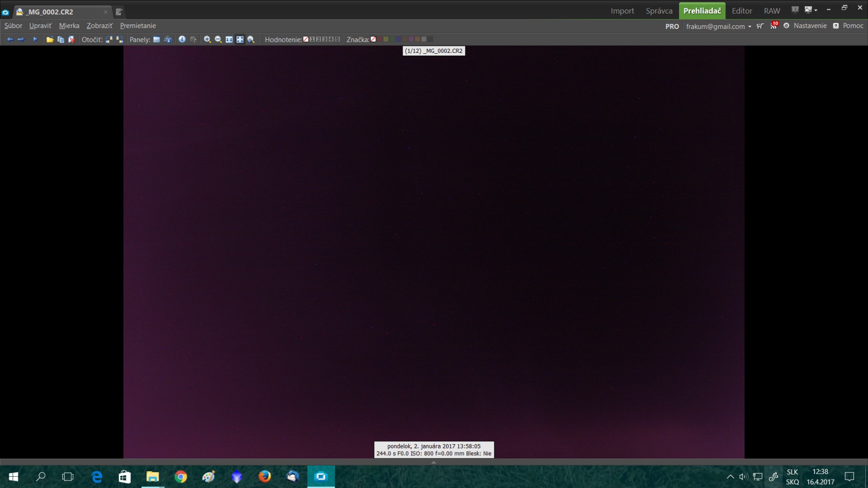Click the delete file icon

pyautogui.click(x=72, y=40)
